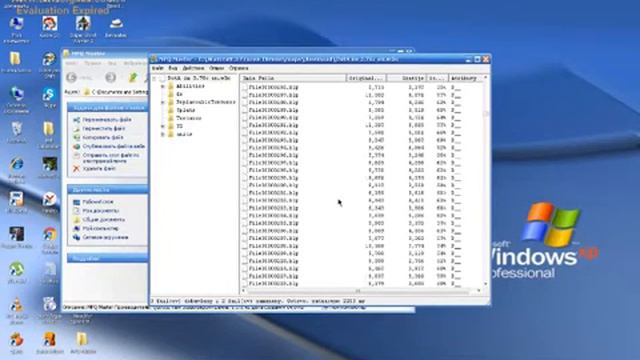Sort by the compressed size column header
The image size is (640, 360).
click(406, 78)
